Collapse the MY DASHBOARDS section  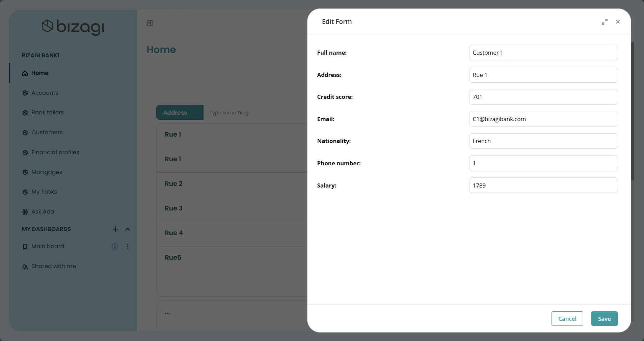coord(127,229)
